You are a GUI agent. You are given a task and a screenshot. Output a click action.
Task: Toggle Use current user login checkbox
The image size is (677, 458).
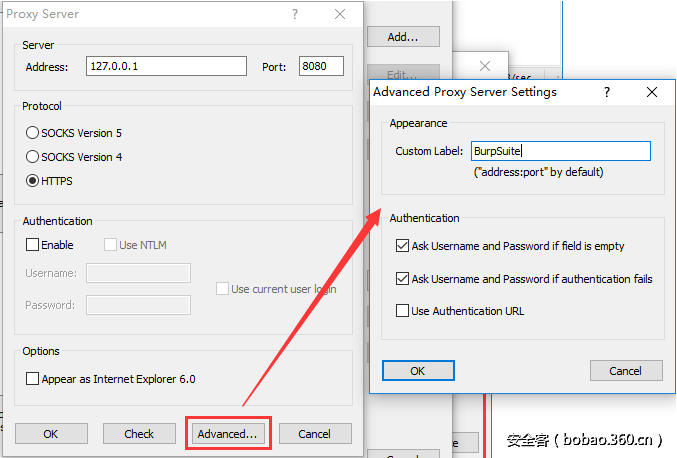(x=222, y=289)
